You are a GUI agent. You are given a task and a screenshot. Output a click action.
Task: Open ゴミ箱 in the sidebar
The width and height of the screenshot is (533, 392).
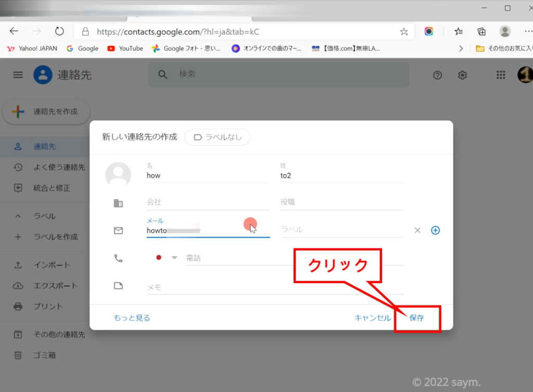tap(44, 355)
